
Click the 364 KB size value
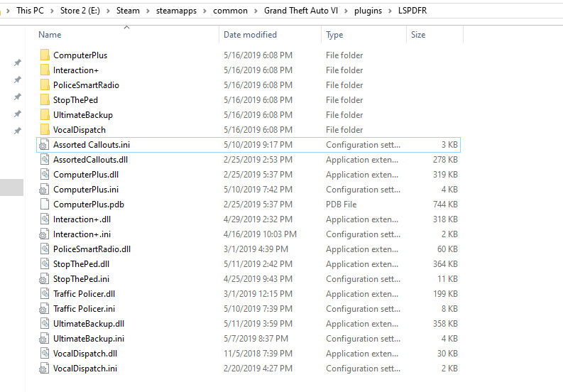(x=445, y=263)
